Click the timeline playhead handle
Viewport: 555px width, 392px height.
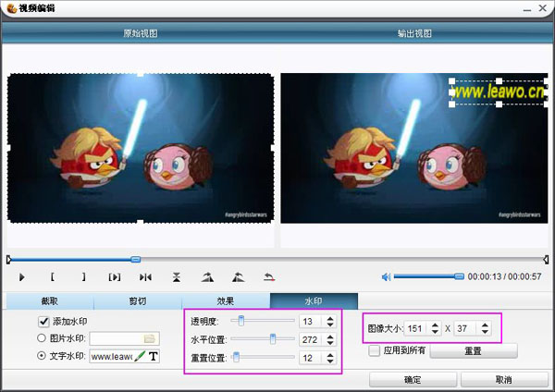tap(136, 259)
